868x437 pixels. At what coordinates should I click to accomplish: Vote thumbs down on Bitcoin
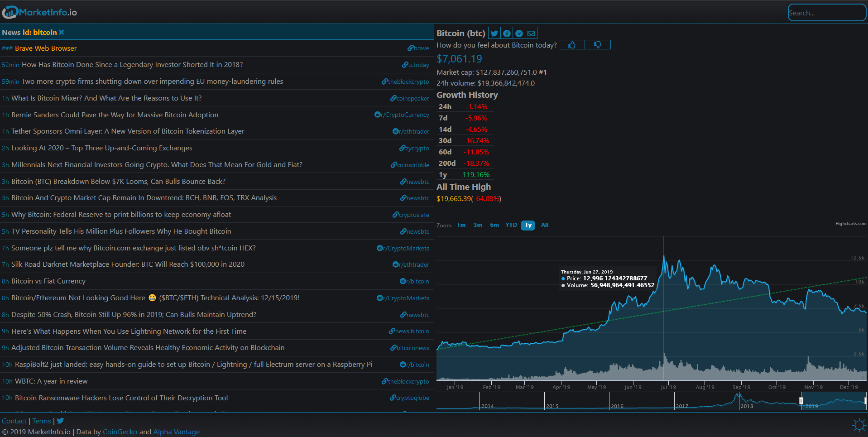(x=598, y=45)
